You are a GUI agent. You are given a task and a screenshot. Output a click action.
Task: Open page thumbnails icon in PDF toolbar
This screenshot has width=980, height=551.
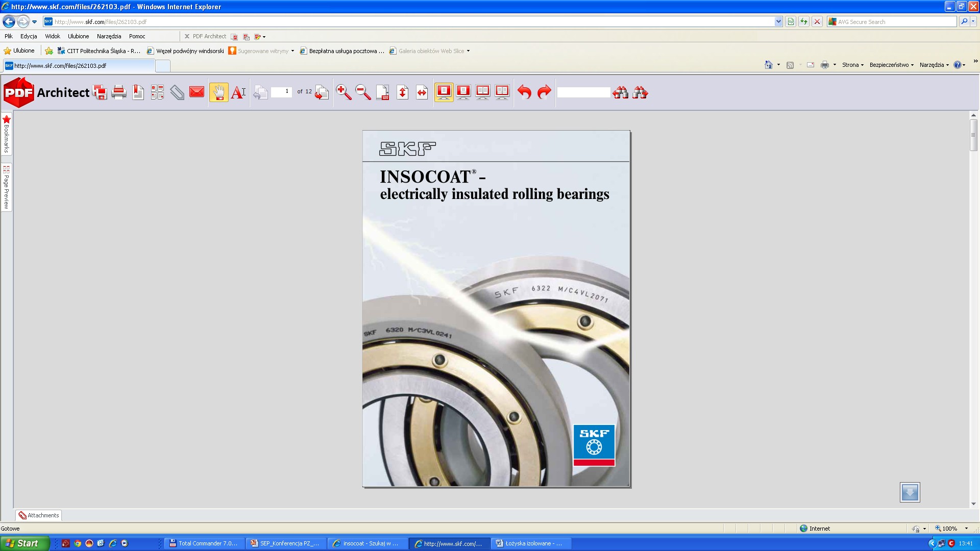[157, 92]
